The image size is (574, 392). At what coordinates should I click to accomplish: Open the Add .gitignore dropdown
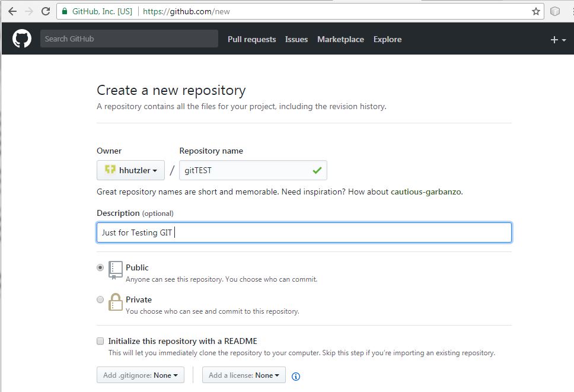pos(140,375)
